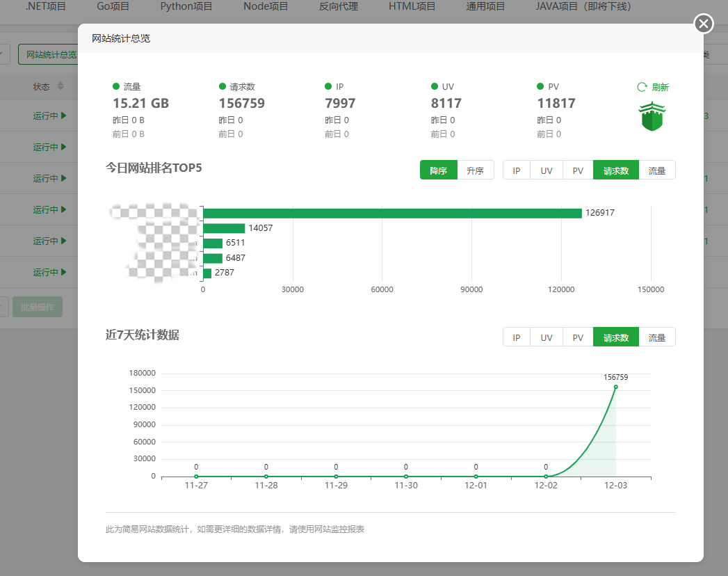The height and width of the screenshot is (576, 728).
Task: Click the green refresh icon
Action: (642, 88)
